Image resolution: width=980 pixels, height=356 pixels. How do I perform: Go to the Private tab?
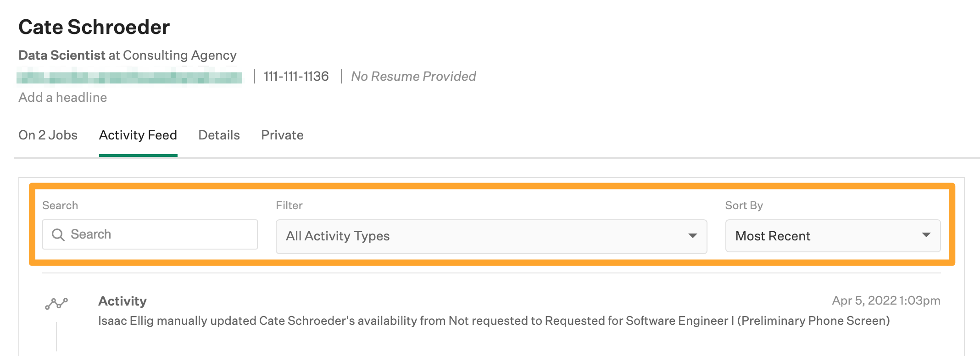pyautogui.click(x=282, y=135)
